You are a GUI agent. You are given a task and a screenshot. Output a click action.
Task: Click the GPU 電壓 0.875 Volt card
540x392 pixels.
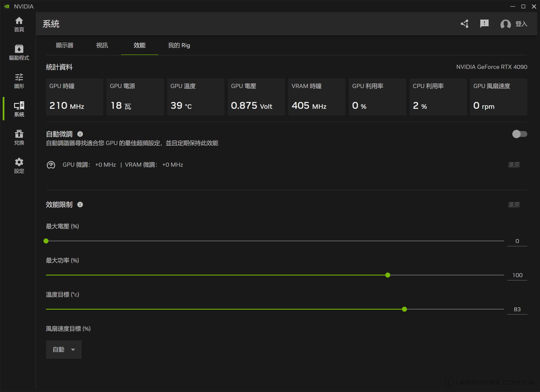(x=256, y=97)
